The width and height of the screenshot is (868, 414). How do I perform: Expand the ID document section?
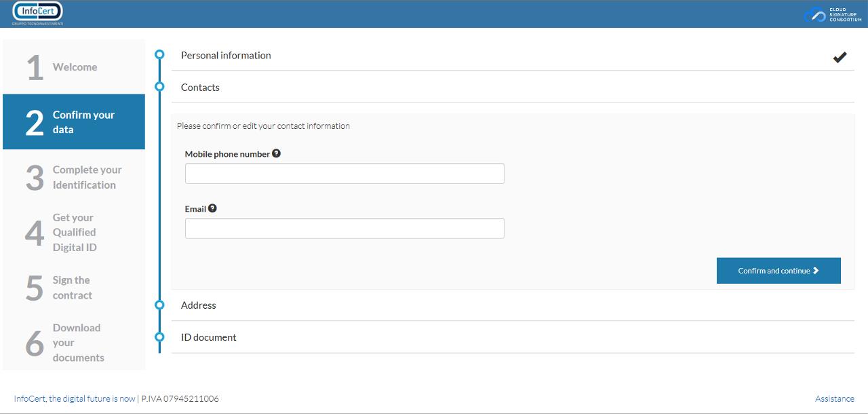[513, 337]
